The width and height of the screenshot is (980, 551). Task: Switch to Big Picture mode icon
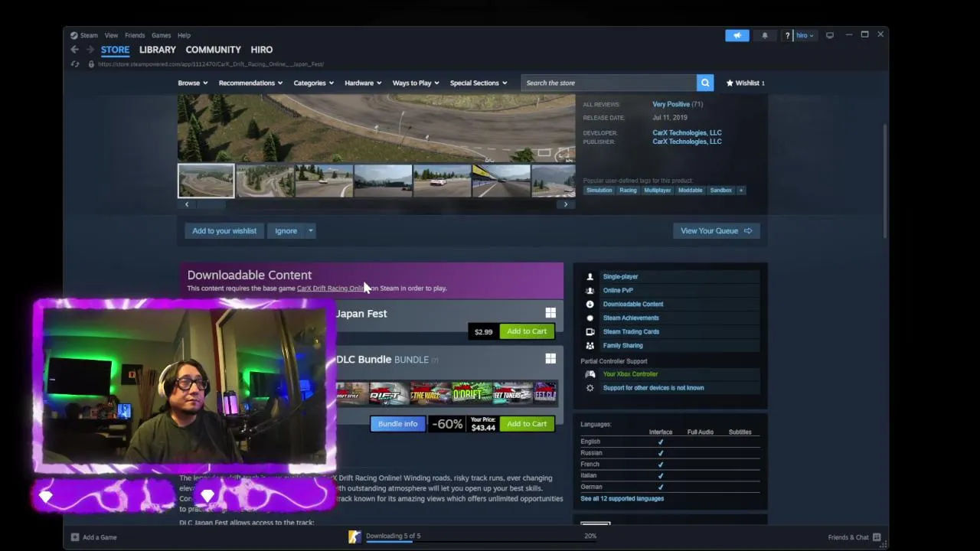pos(830,35)
